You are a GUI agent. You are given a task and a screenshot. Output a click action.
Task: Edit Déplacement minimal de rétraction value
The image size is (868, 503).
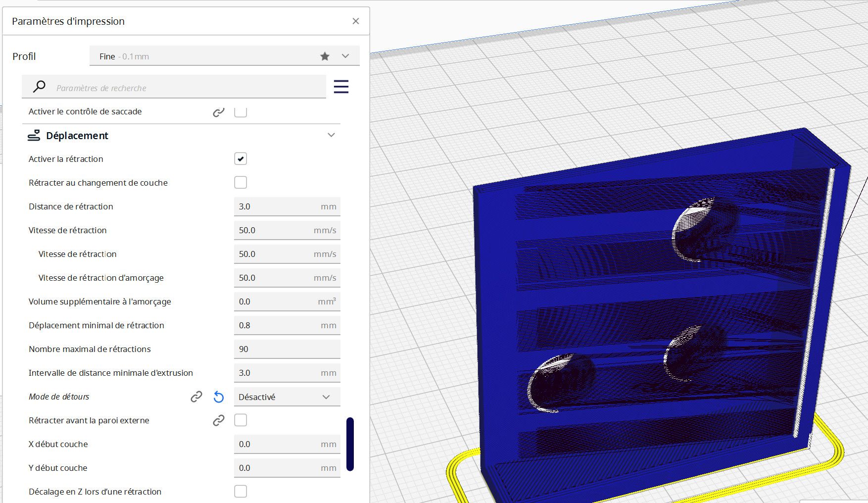[287, 325]
